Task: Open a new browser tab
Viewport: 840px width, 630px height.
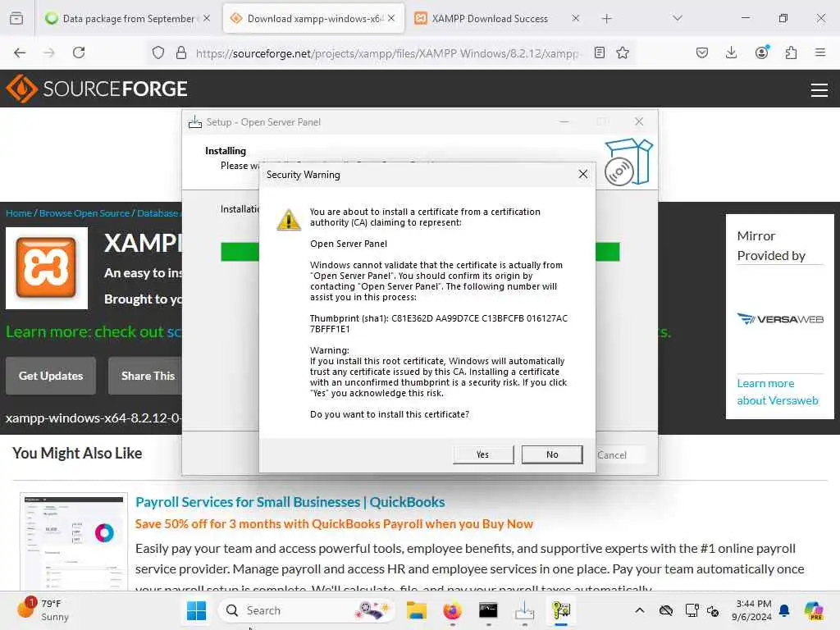Action: (x=606, y=19)
